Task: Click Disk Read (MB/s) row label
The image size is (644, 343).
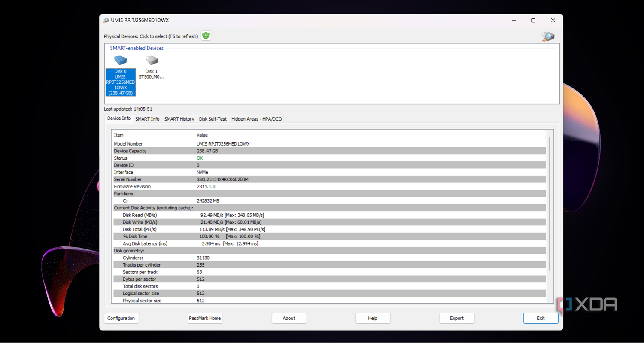Action: 140,215
